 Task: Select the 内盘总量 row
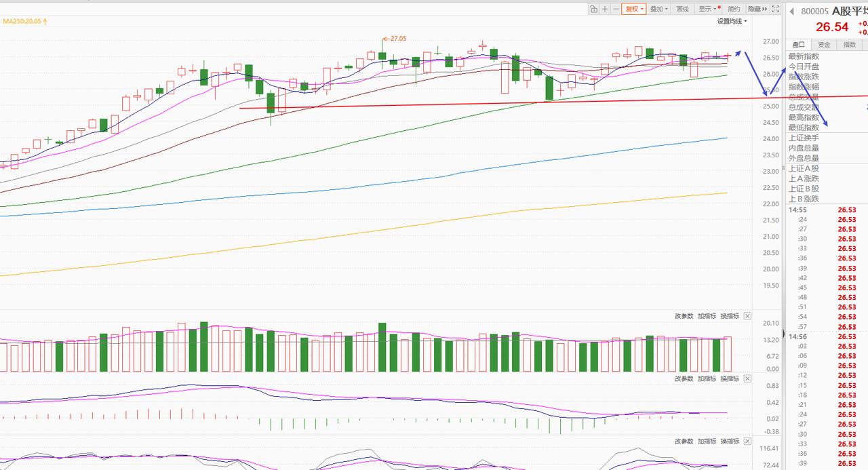pyautogui.click(x=827, y=148)
